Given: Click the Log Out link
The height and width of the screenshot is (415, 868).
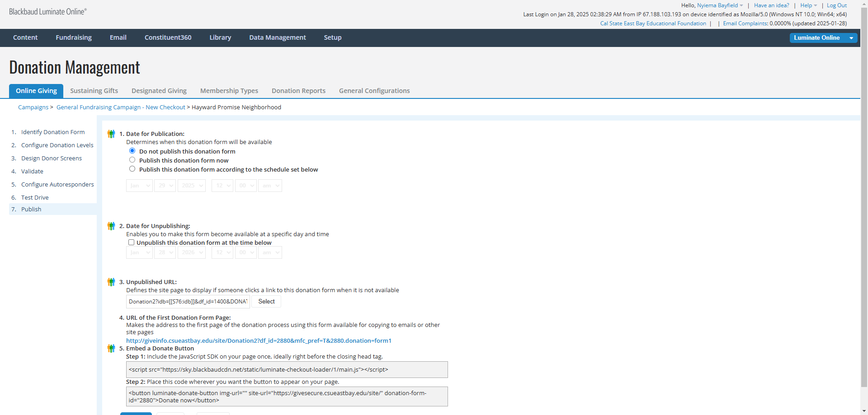Looking at the screenshot, I should click(x=837, y=5).
